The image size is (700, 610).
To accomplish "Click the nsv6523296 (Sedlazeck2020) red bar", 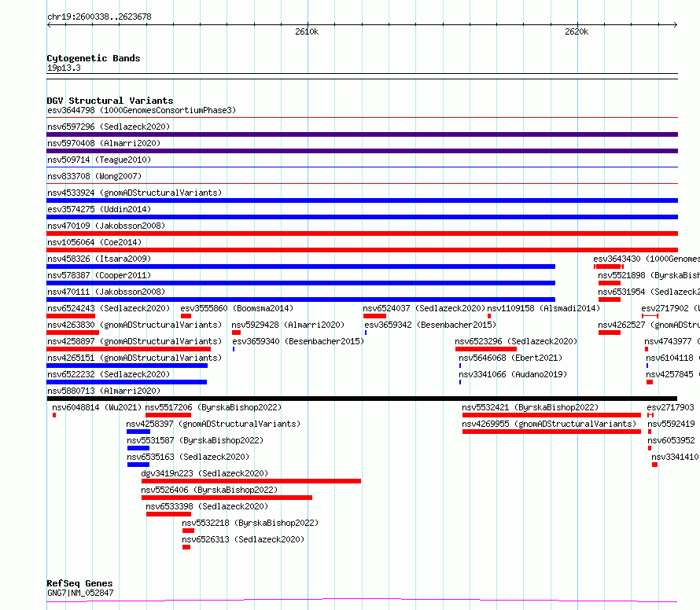I will 486,349.
